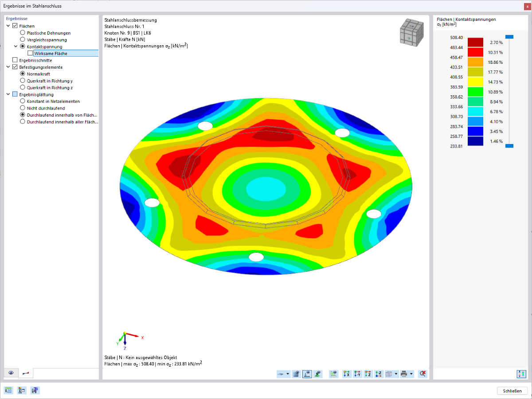Click the Z axis view icon
Screen dimensions: 532x399
tap(368, 374)
